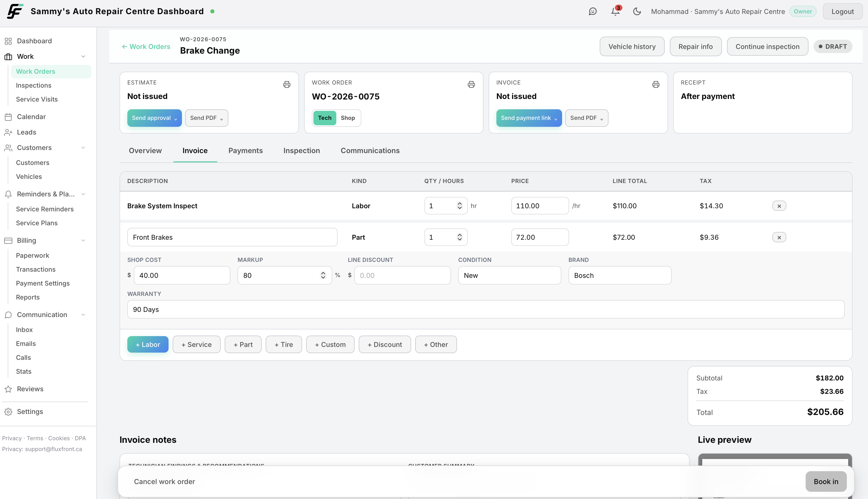The image size is (868, 499).
Task: Switch work order view to Tech
Action: click(324, 118)
